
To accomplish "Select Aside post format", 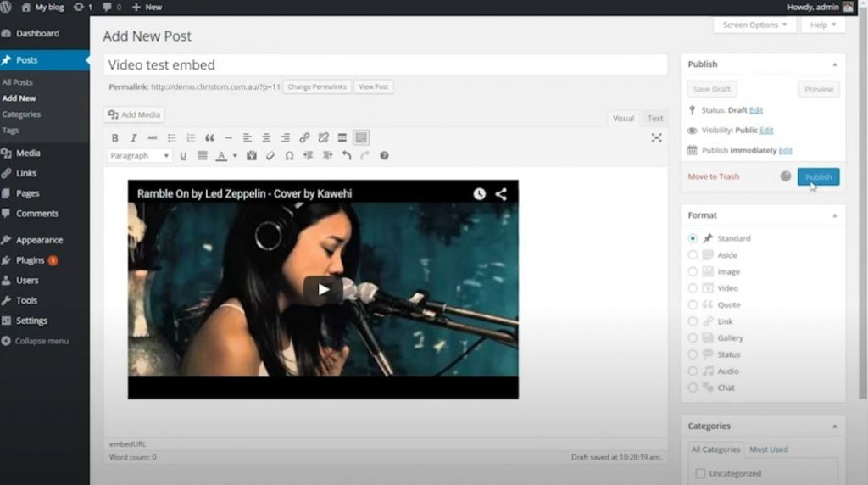I will click(693, 255).
